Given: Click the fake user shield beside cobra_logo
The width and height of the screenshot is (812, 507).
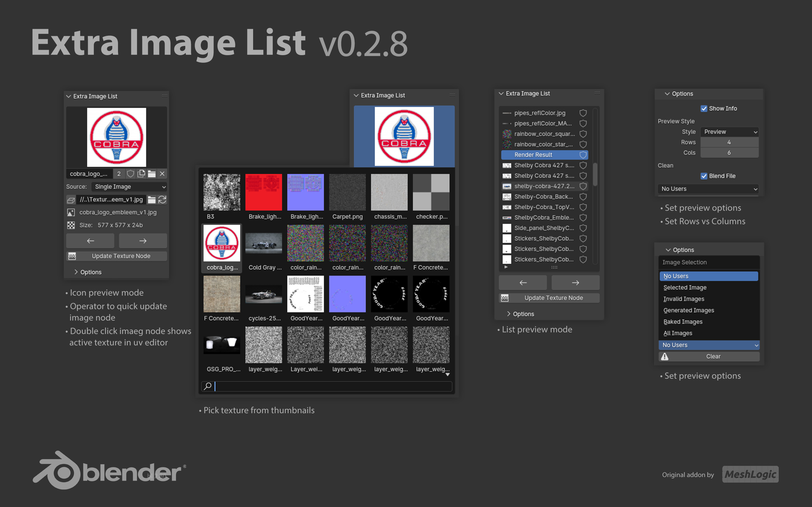Looking at the screenshot, I should 131,174.
